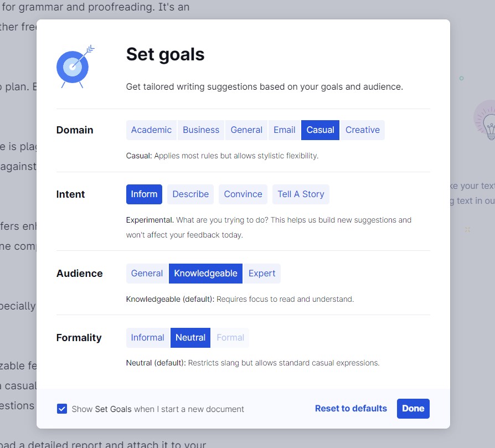Select Neutral formality
495x448 pixels.
[190, 338]
